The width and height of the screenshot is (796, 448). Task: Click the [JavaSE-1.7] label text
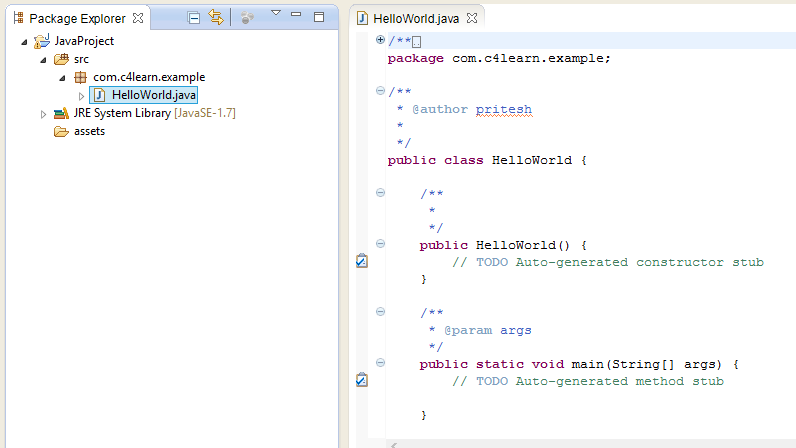click(x=205, y=113)
